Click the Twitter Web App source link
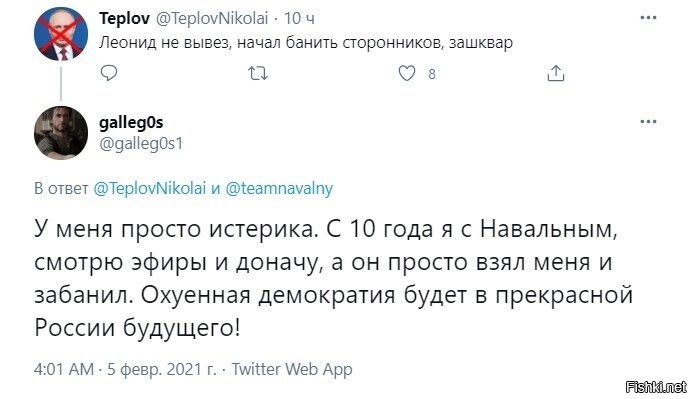 292,369
